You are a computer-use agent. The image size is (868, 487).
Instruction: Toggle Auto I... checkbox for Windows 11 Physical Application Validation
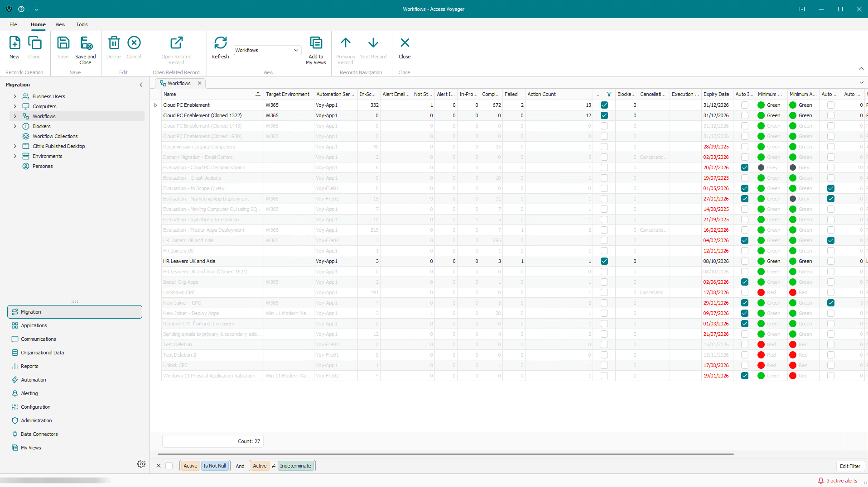click(745, 376)
